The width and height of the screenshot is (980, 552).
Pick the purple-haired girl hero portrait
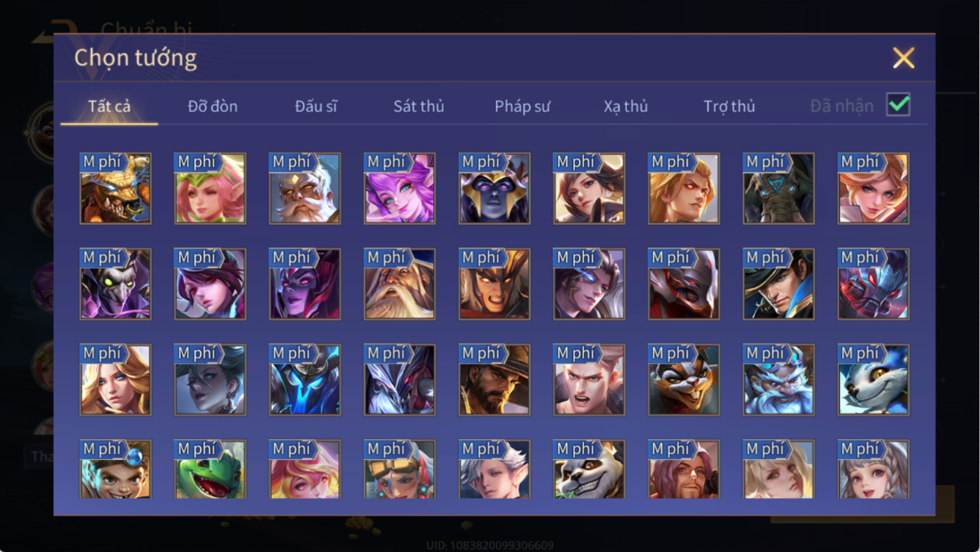click(x=400, y=188)
